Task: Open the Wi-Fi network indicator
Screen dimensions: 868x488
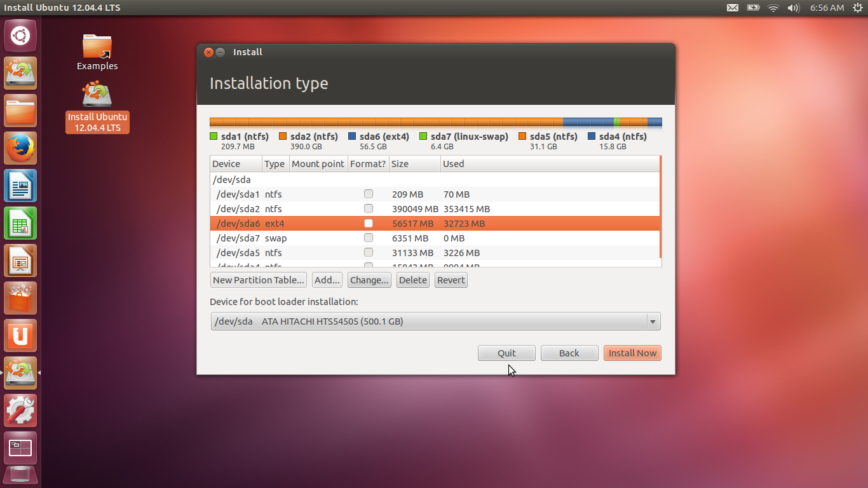Action: [x=773, y=8]
